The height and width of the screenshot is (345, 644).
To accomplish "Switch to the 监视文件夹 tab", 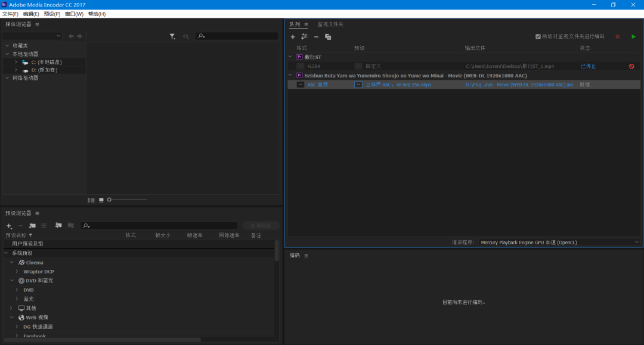I will [x=330, y=24].
